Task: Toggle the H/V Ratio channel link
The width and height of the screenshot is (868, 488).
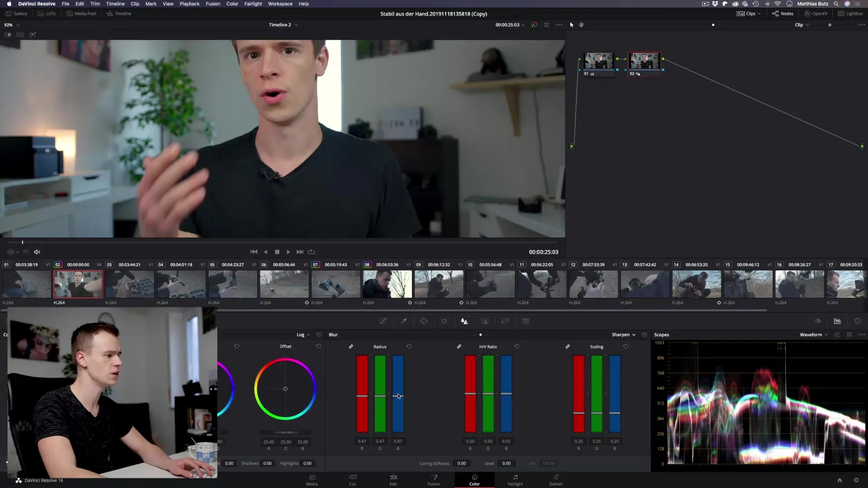Action: 459,347
